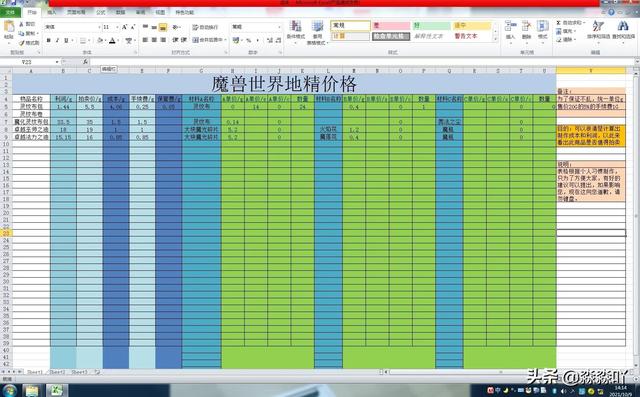This screenshot has width=640, height=397.
Task: Click the cell borders icon
Action: coord(83,40)
